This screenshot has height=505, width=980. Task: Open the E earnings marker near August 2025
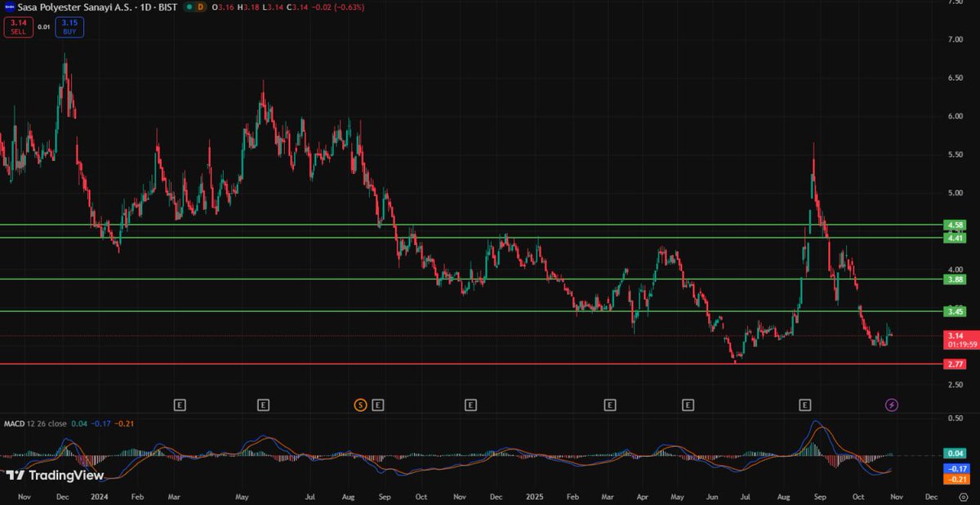click(x=805, y=404)
